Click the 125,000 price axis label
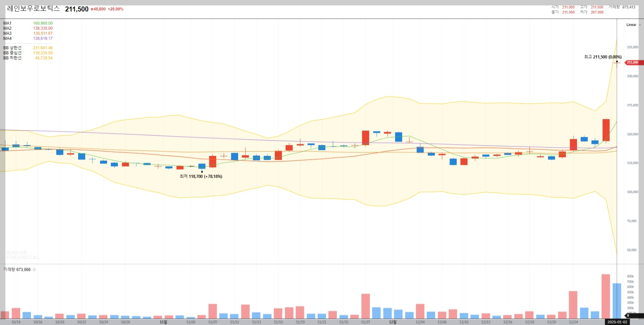Screen dimensions: 644x325 pos(632,163)
